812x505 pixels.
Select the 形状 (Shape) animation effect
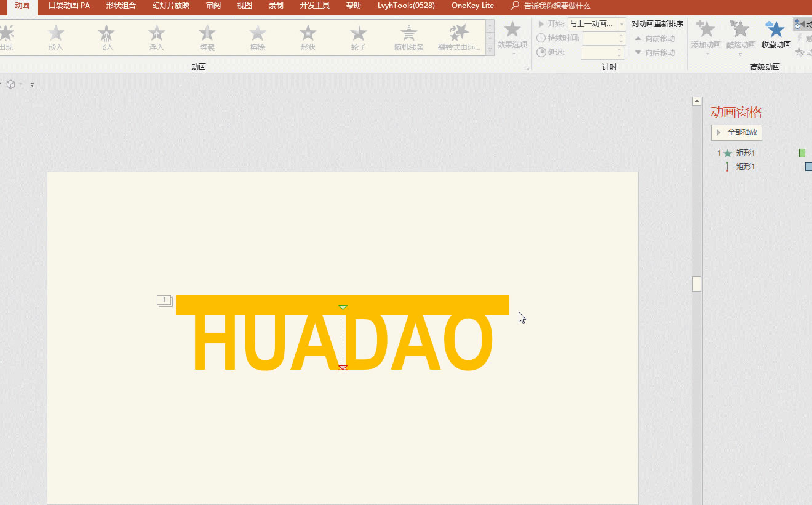(x=308, y=38)
